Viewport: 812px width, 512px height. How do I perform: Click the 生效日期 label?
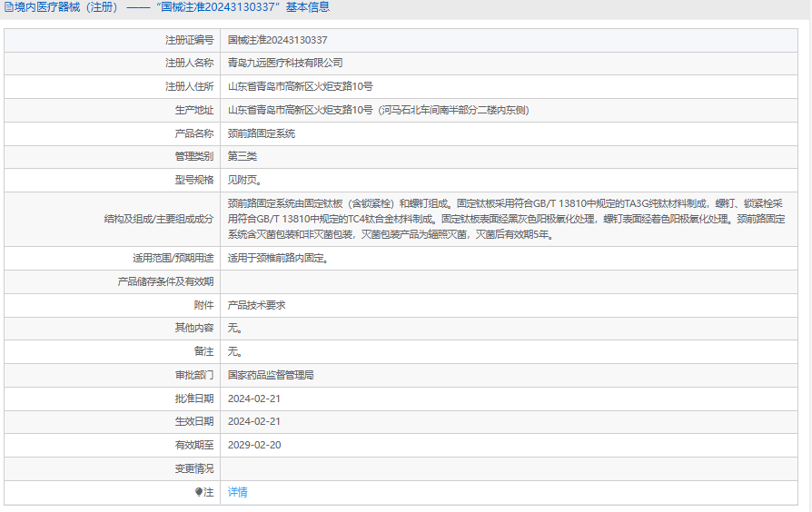[194, 421]
